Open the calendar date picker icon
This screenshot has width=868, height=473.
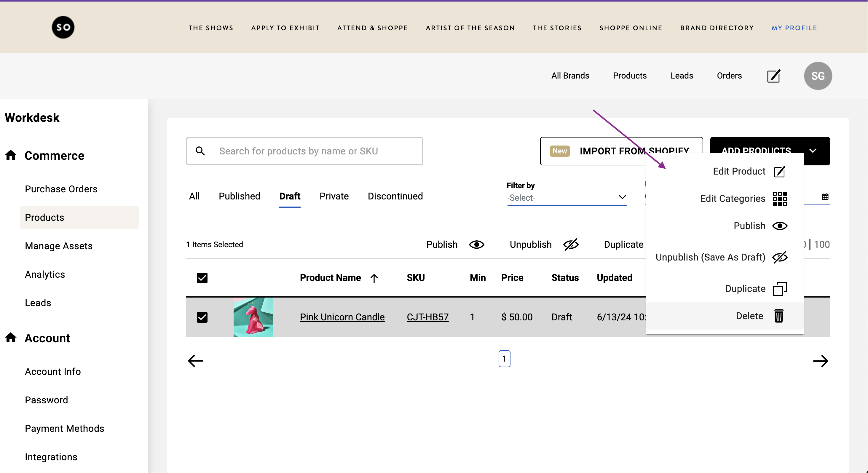pos(825,196)
